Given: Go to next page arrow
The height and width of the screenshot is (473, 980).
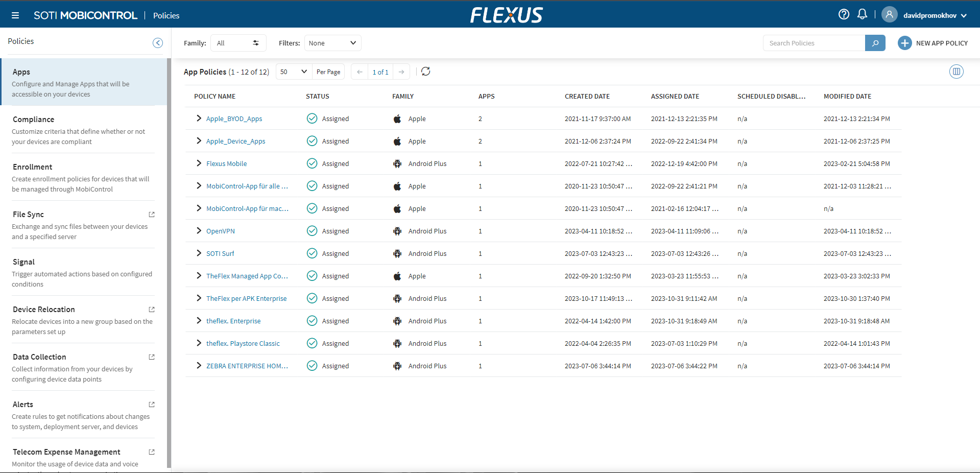Looking at the screenshot, I should [401, 72].
